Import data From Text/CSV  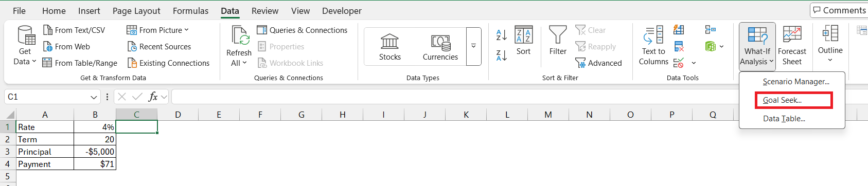point(74,30)
